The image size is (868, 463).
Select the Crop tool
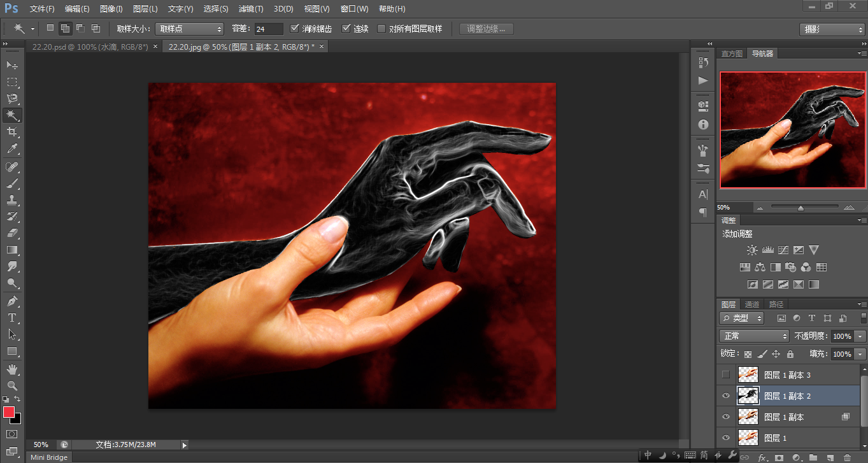pyautogui.click(x=12, y=132)
